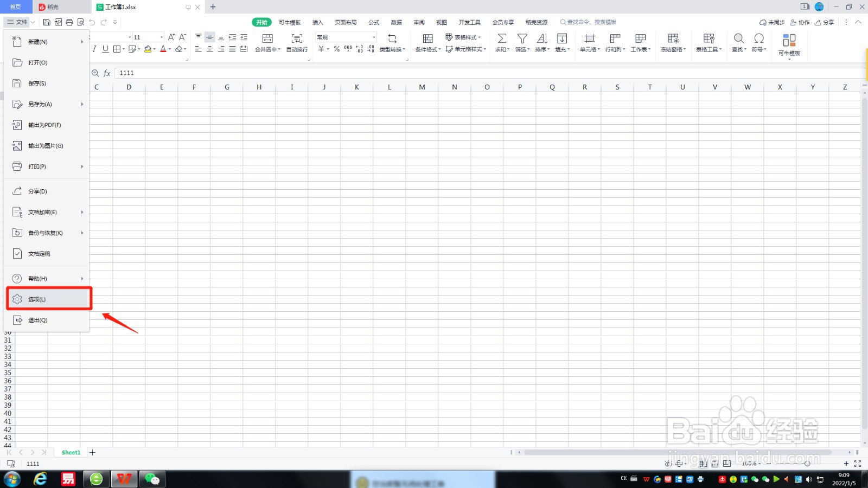Switch to 开始 ribbon tab

pyautogui.click(x=261, y=22)
